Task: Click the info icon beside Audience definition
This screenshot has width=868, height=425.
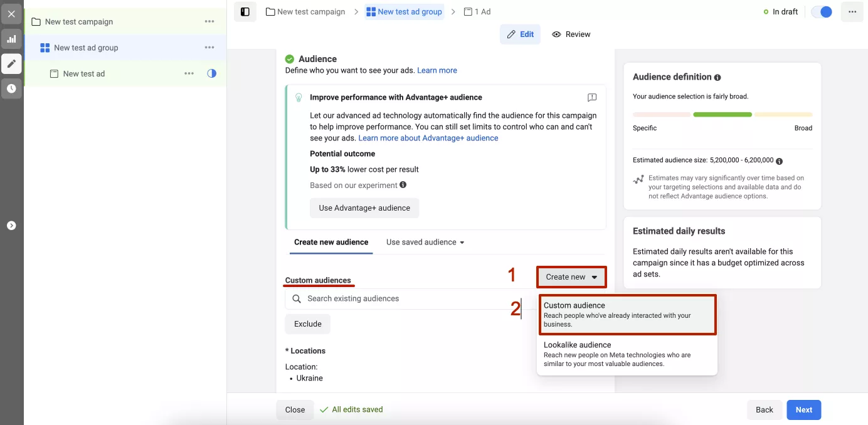Action: point(717,78)
